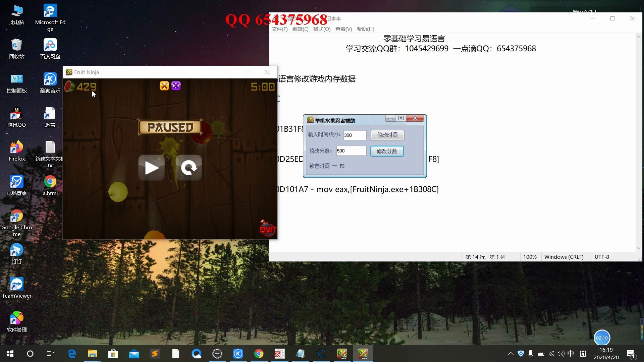Click the watermelon score icon in Fruit Ninja
Image resolution: width=644 pixels, height=362 pixels.
[69, 86]
